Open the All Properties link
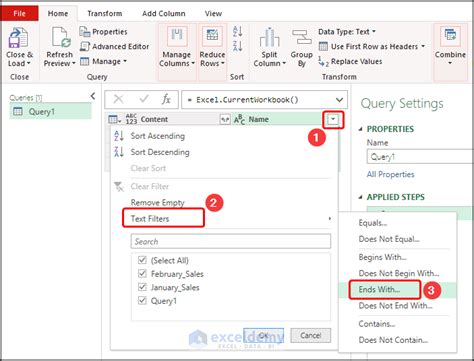Screen dimensions: 474x361 (x=390, y=174)
